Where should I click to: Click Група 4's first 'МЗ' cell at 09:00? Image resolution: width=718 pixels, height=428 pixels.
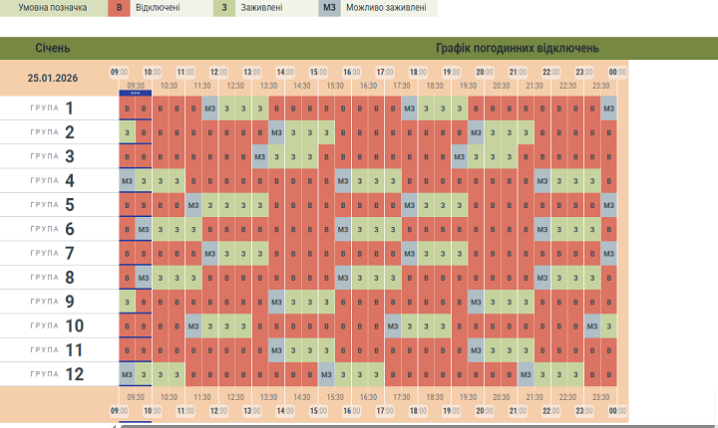pos(127,181)
